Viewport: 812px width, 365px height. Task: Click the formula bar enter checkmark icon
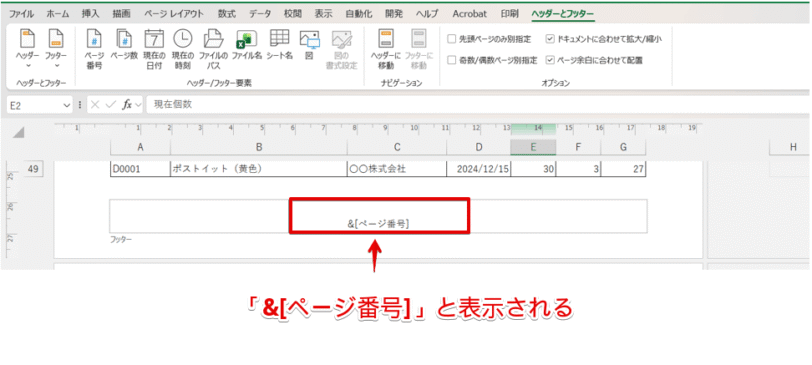pyautogui.click(x=110, y=105)
